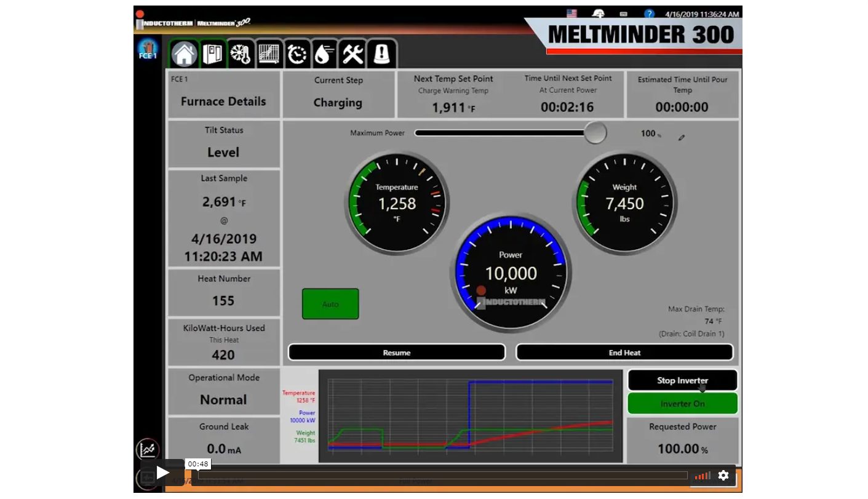Click the KiloWatt-Hours Used 420 value

223,355
